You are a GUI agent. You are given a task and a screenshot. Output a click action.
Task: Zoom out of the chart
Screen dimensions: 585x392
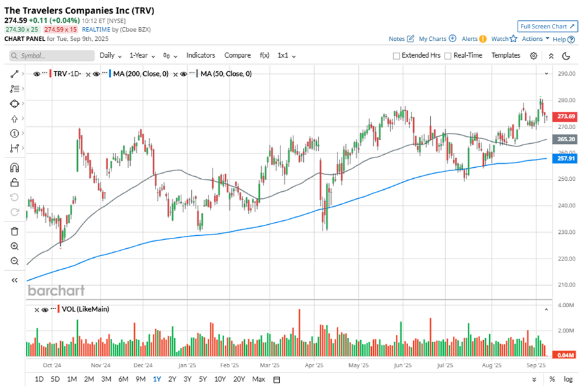14,261
